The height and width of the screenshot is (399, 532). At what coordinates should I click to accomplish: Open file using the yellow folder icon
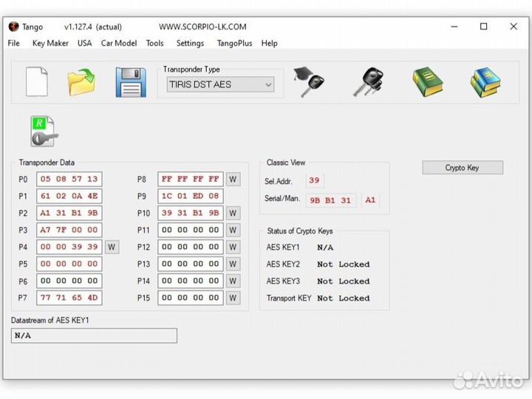(81, 82)
